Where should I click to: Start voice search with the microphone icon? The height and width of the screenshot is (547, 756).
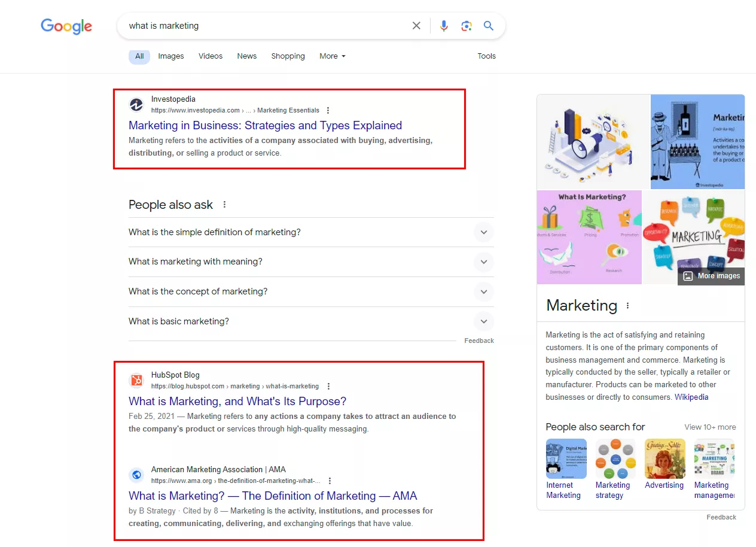click(x=444, y=26)
